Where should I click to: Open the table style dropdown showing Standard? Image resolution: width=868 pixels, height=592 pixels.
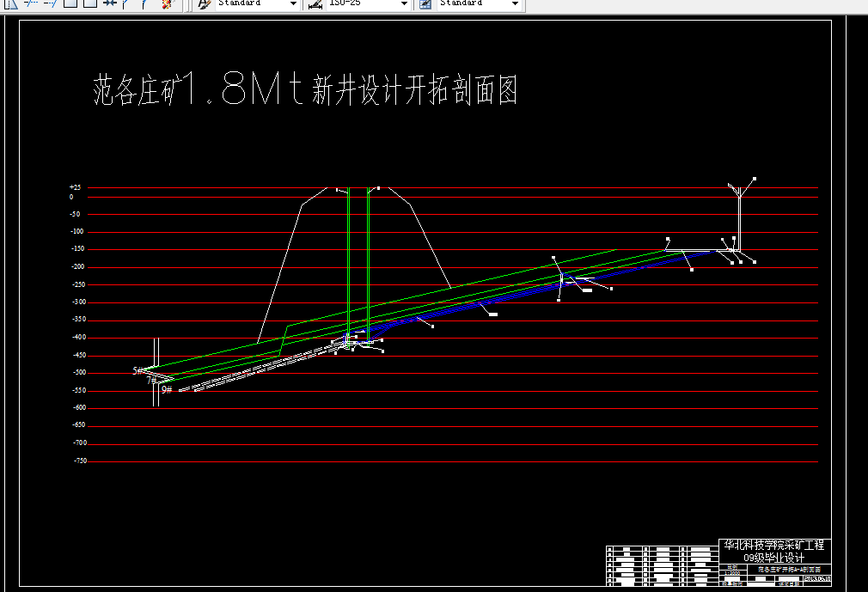(x=479, y=3)
